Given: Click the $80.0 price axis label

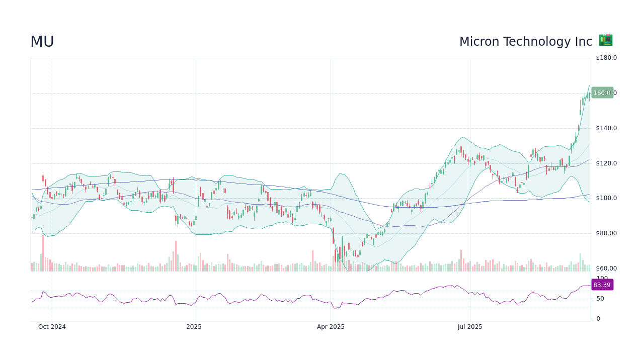Looking at the screenshot, I should click(x=606, y=233).
